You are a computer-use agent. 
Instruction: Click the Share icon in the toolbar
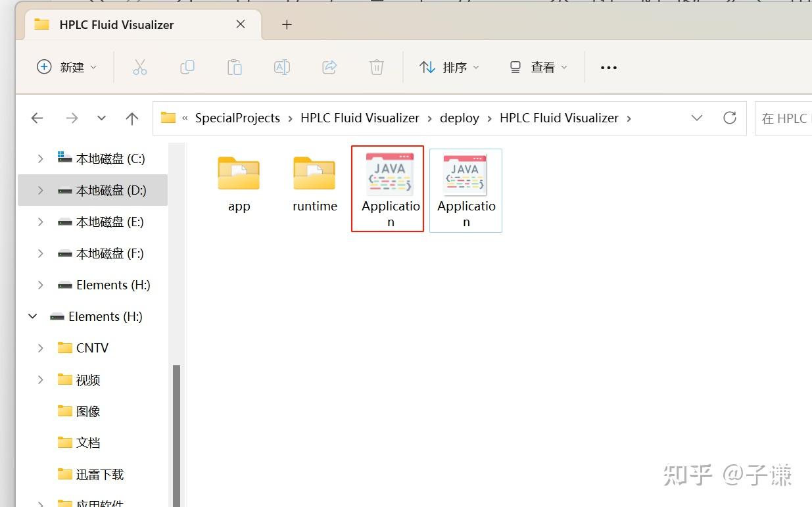tap(329, 66)
